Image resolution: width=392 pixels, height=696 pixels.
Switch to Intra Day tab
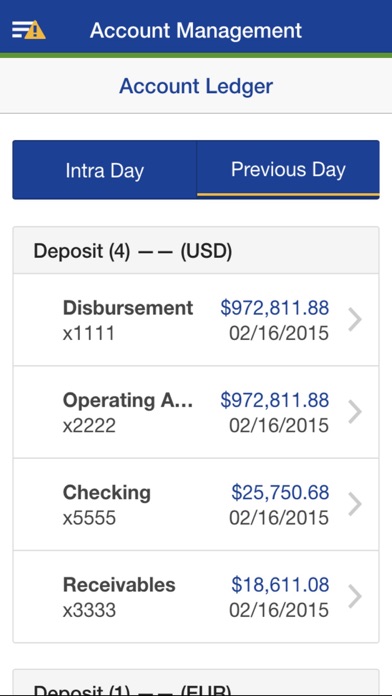[x=104, y=170]
